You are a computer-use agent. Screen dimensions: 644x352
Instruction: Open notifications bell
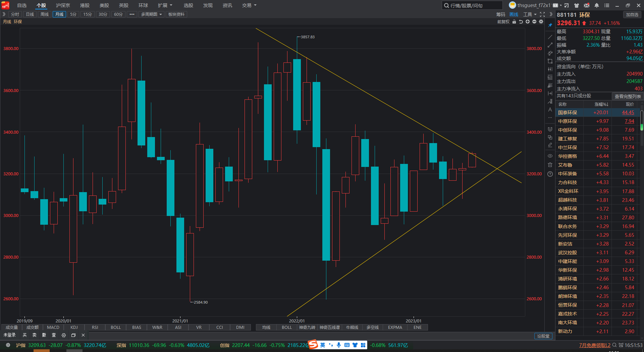coord(597,5)
